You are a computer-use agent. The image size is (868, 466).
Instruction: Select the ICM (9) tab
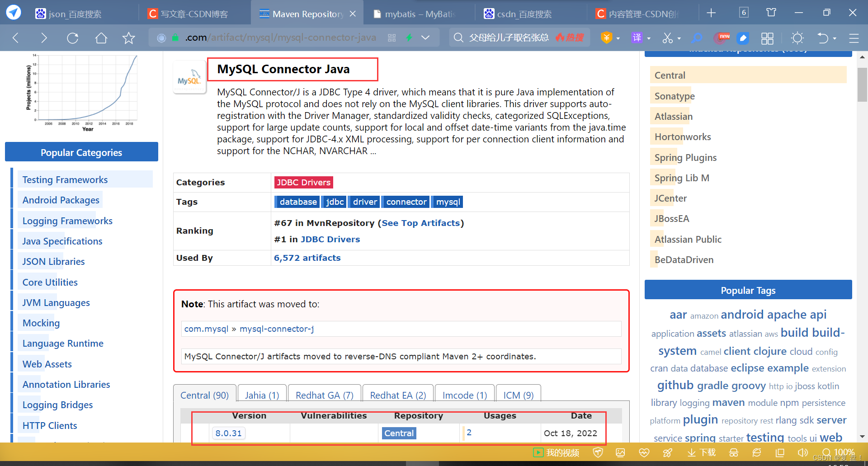518,395
